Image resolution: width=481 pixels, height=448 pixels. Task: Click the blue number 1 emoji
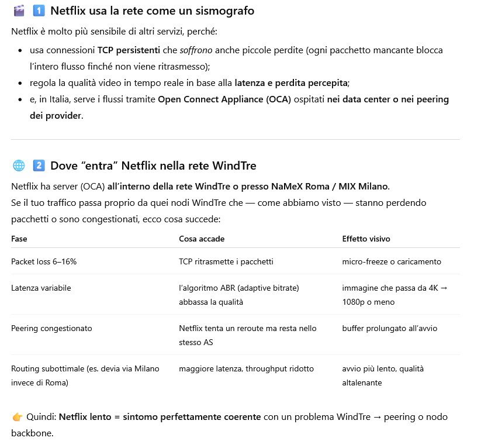point(39,11)
